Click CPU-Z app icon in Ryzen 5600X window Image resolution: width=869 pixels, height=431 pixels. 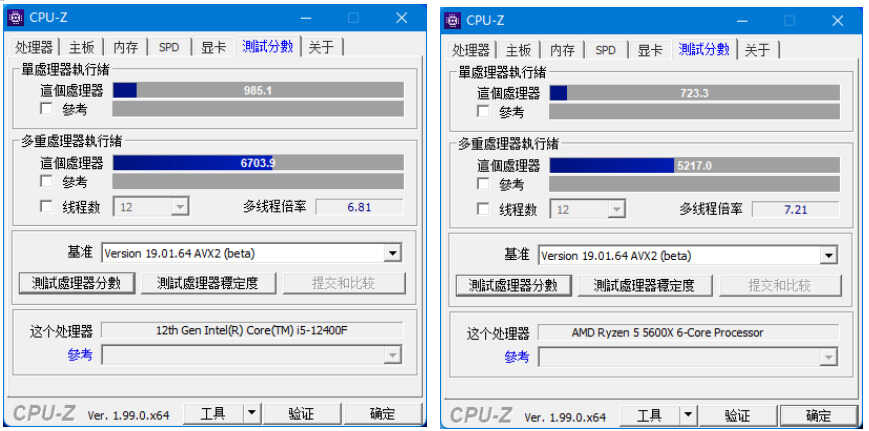pos(453,20)
